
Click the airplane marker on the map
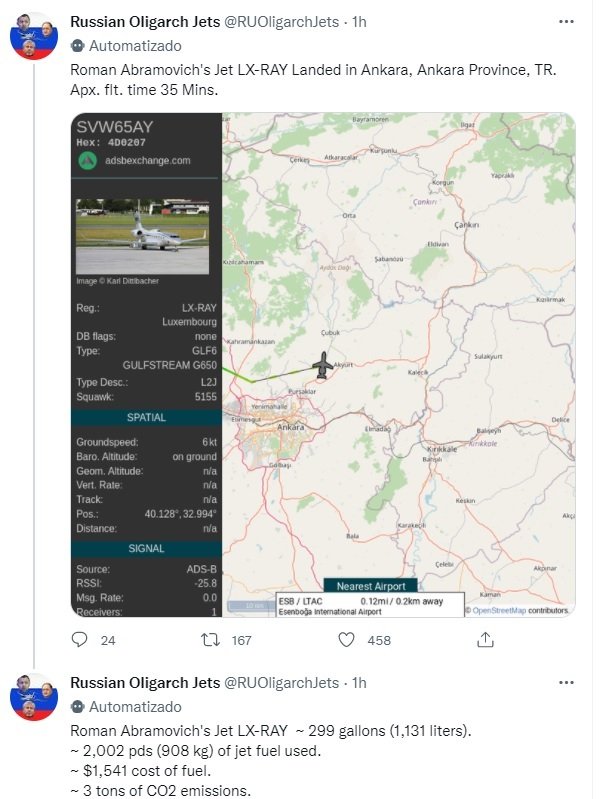tap(322, 366)
